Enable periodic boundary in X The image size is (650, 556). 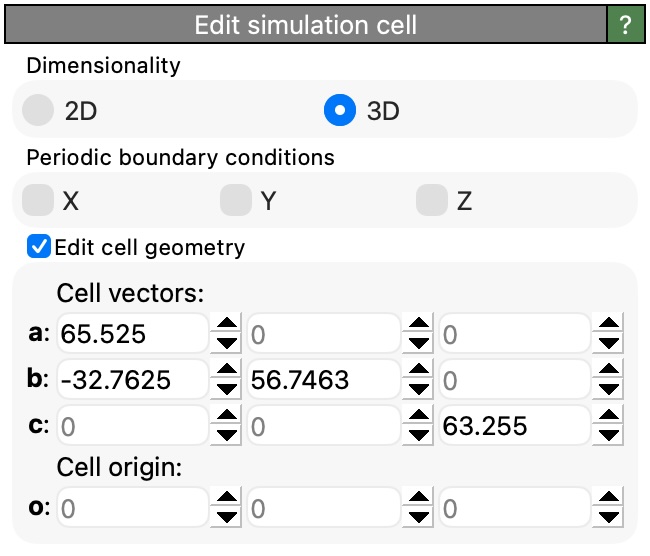pos(38,200)
